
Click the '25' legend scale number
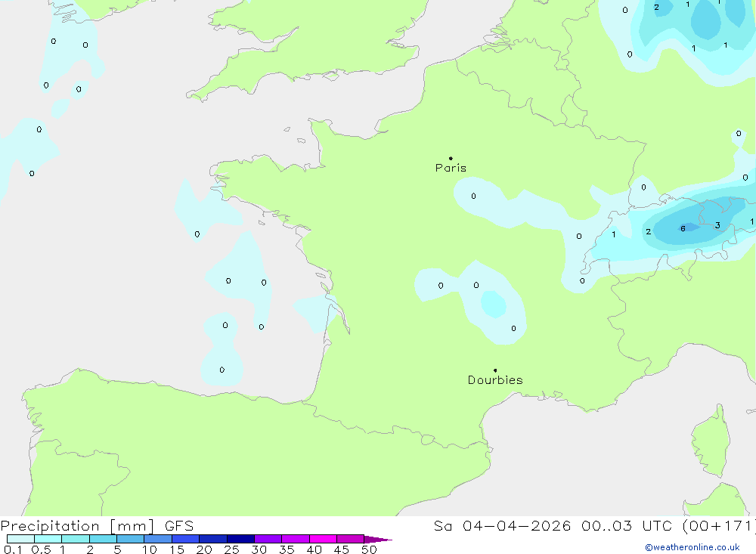[x=231, y=549]
